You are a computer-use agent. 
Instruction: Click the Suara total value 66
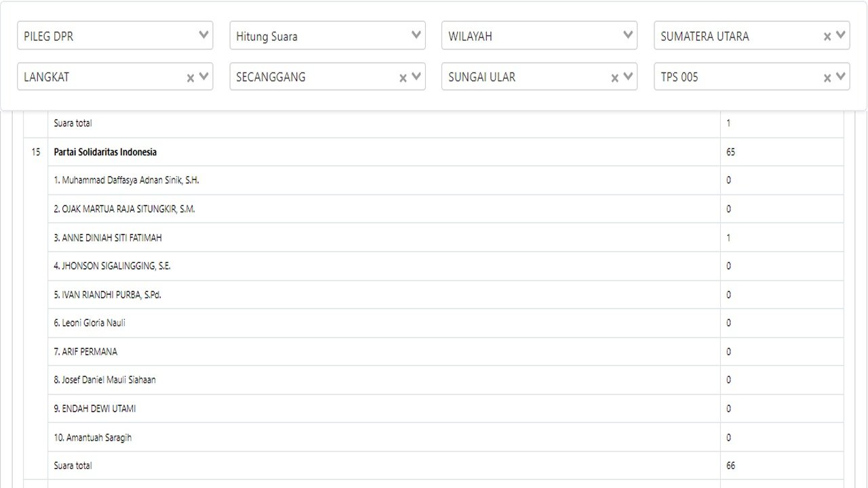point(730,466)
